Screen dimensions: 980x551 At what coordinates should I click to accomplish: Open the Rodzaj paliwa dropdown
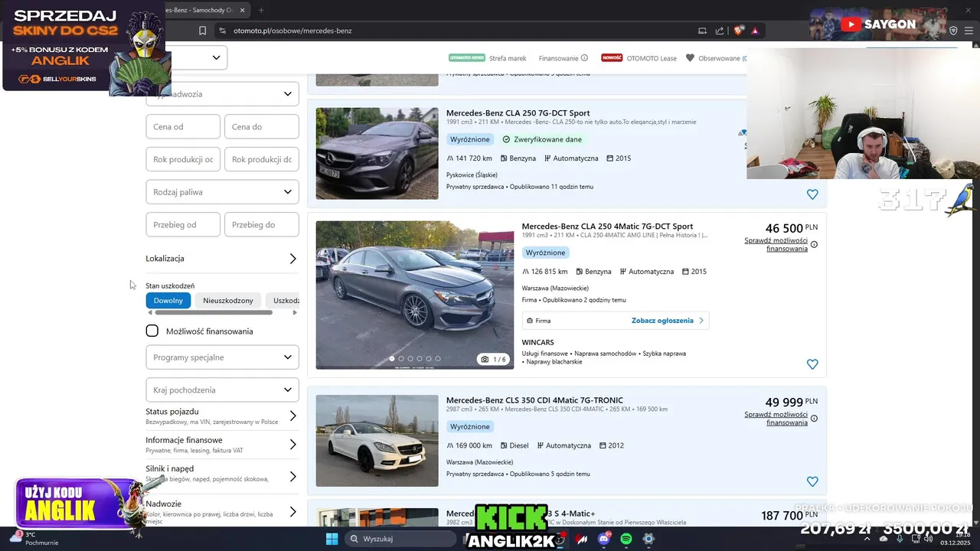[222, 191]
